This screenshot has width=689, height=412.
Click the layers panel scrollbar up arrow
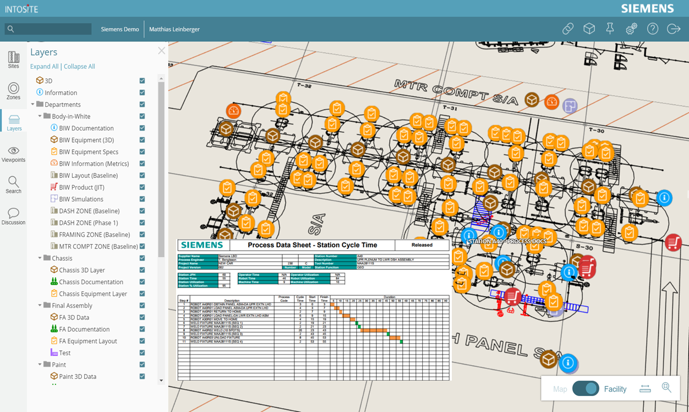point(161,79)
